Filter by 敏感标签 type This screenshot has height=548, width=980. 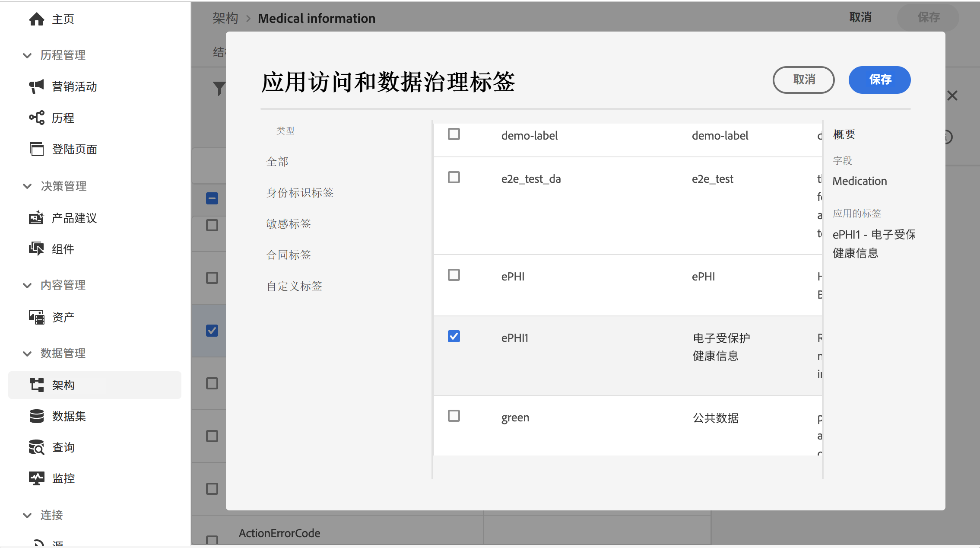[289, 224]
